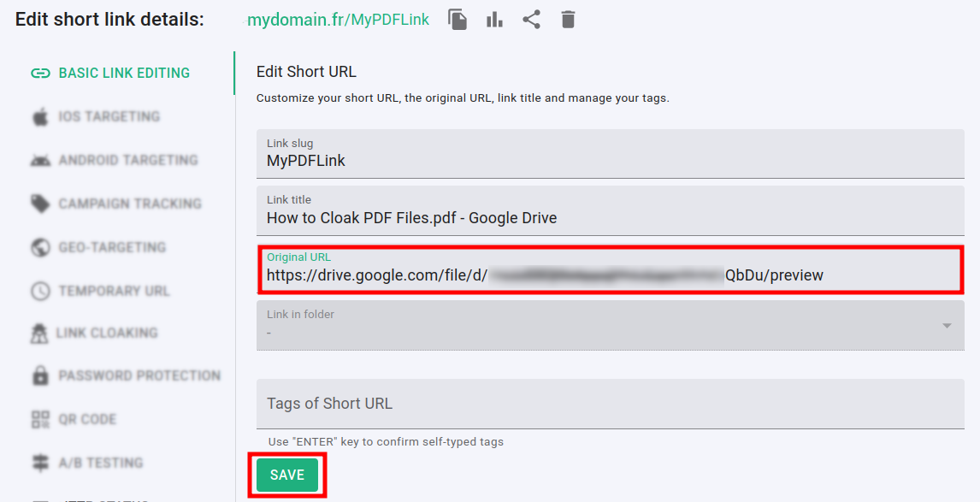This screenshot has height=502, width=980.
Task: Open link statistics bar chart icon
Action: (x=494, y=20)
